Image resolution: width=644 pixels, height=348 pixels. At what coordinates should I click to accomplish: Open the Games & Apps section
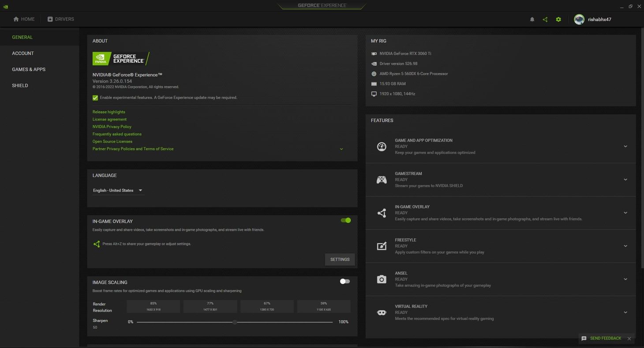tap(29, 69)
